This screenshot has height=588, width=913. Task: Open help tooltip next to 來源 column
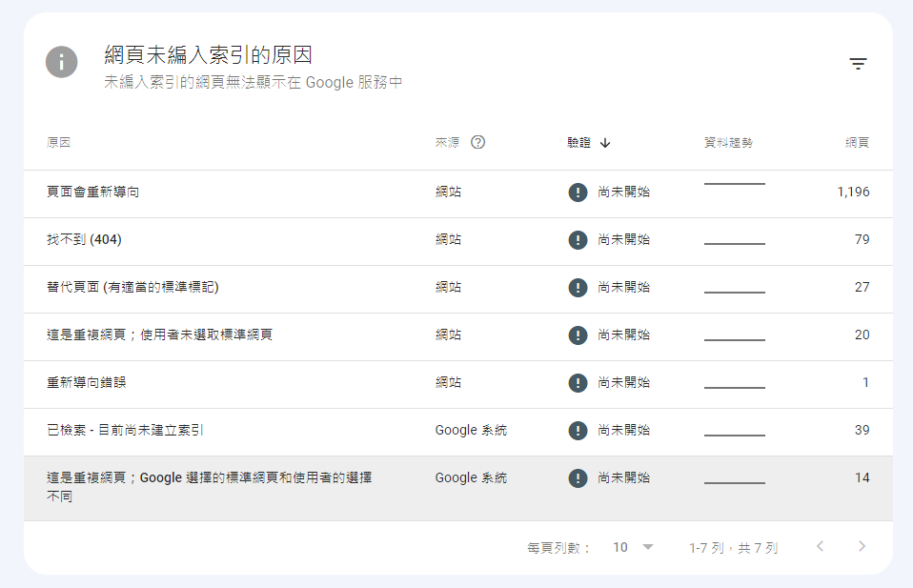pyautogui.click(x=478, y=141)
